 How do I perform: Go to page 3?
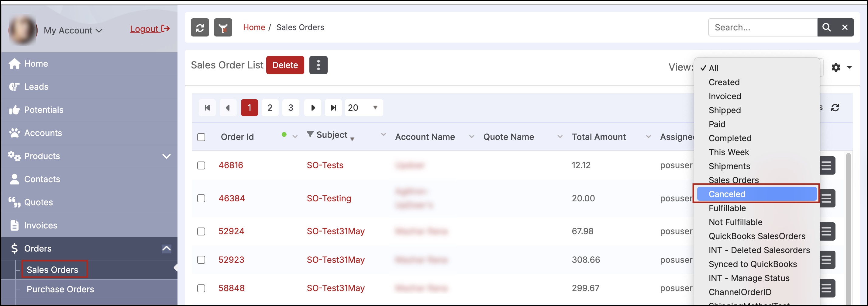point(291,108)
